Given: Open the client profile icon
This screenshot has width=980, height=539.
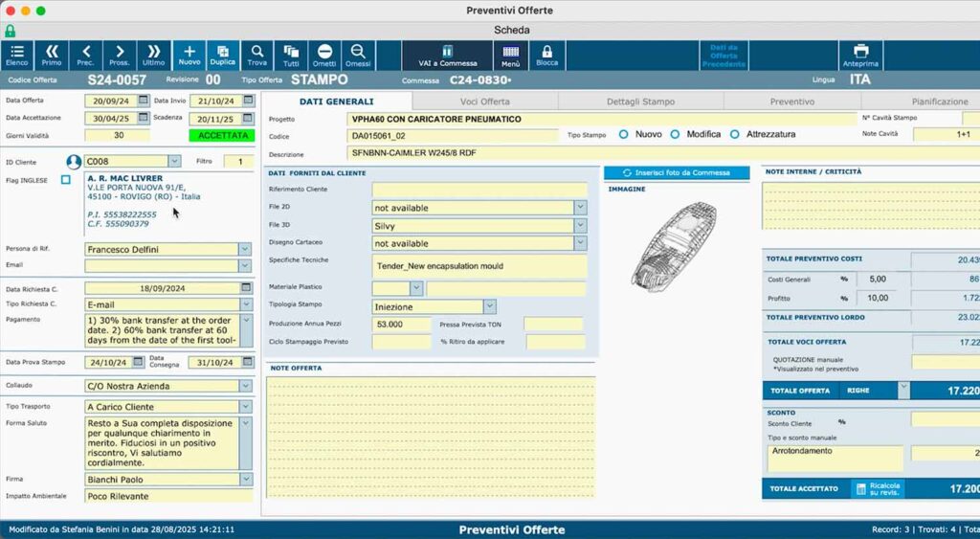Looking at the screenshot, I should [x=74, y=162].
